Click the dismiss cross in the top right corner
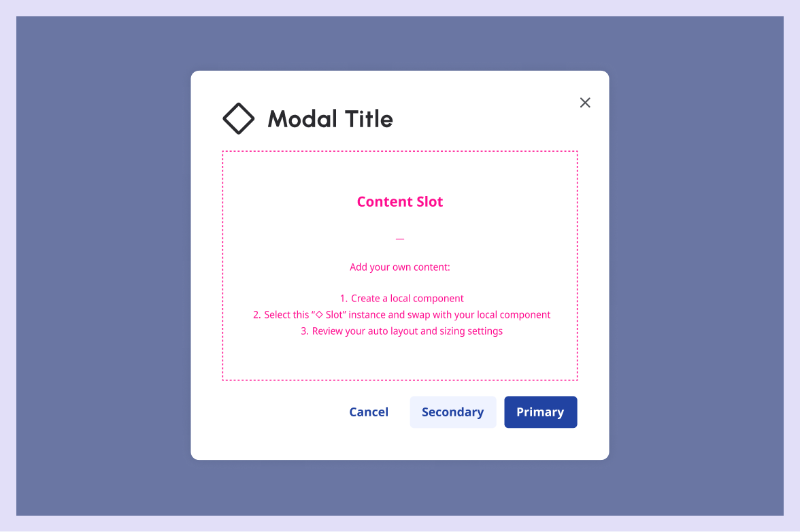Screen dimensions: 800x532 click(x=585, y=102)
